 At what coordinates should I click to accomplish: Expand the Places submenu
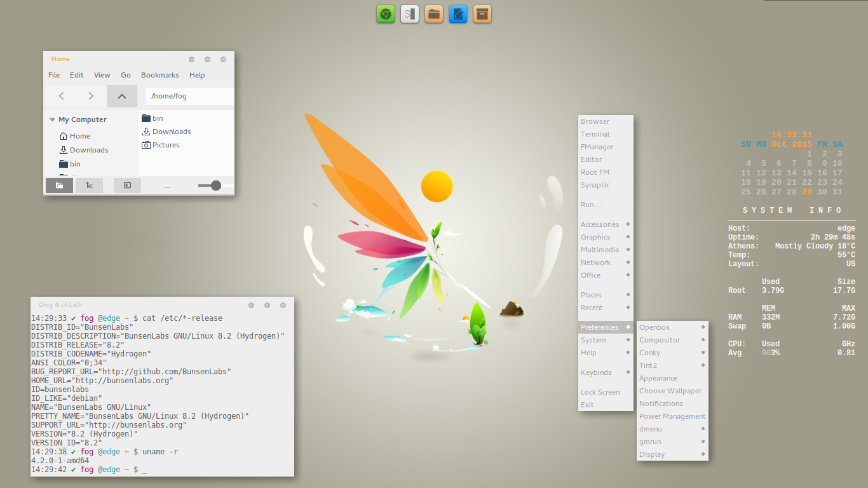tap(606, 295)
